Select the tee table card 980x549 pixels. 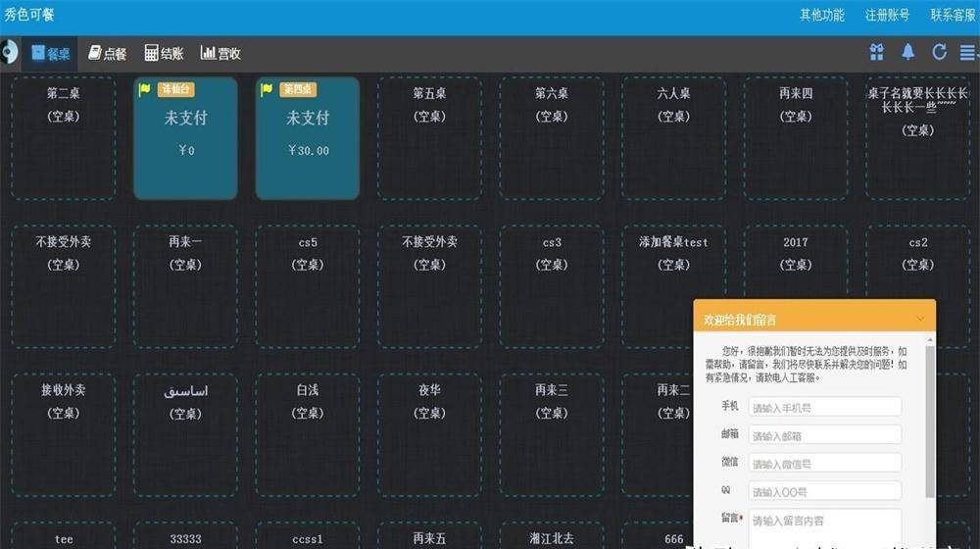pyautogui.click(x=63, y=536)
